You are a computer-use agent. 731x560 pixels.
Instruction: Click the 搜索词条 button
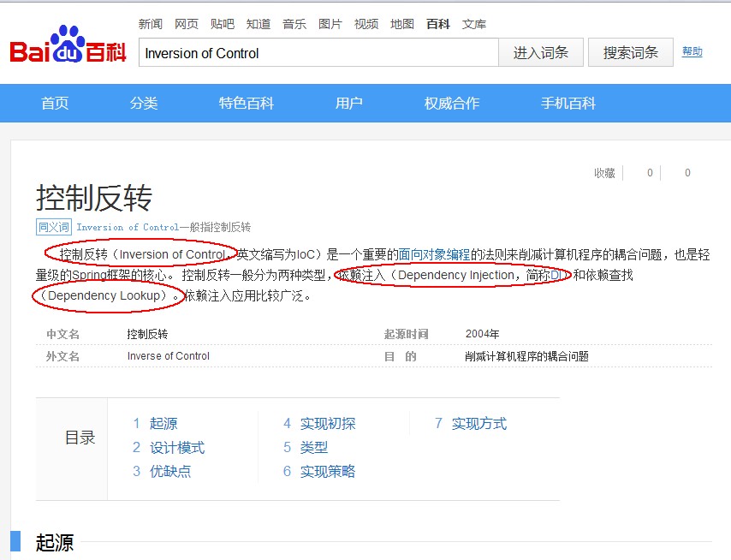click(630, 53)
